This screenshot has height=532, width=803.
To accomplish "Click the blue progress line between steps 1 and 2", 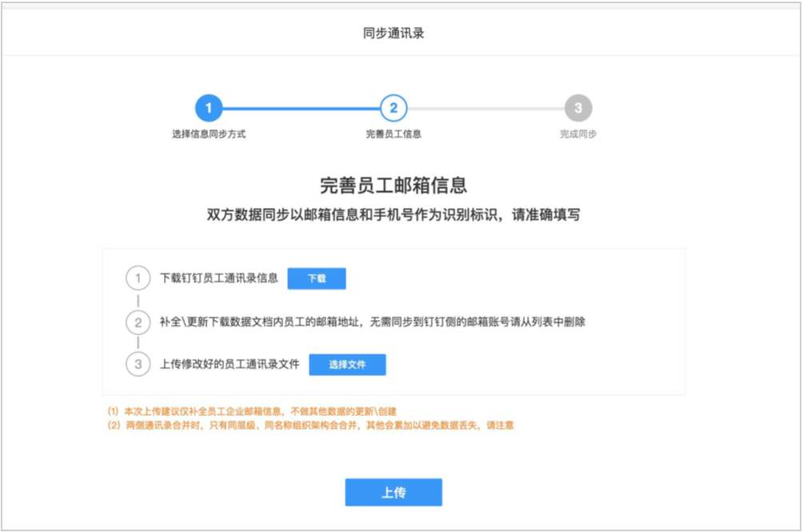I will click(301, 108).
